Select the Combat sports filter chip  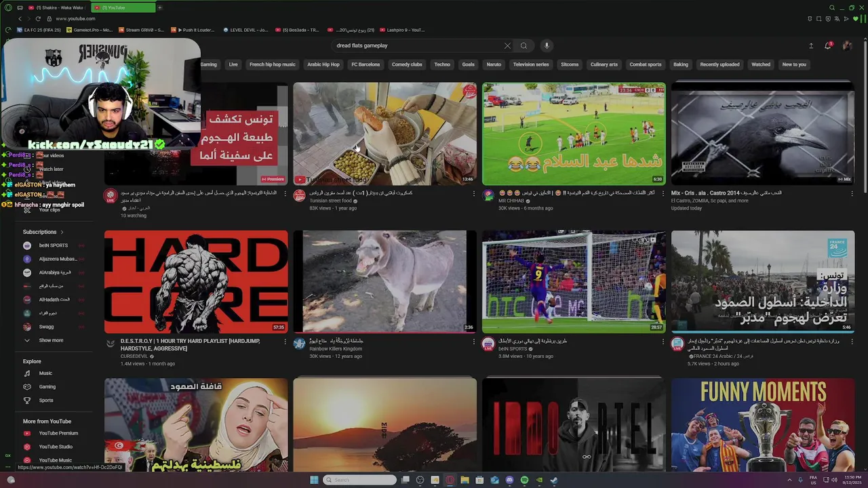tap(646, 64)
